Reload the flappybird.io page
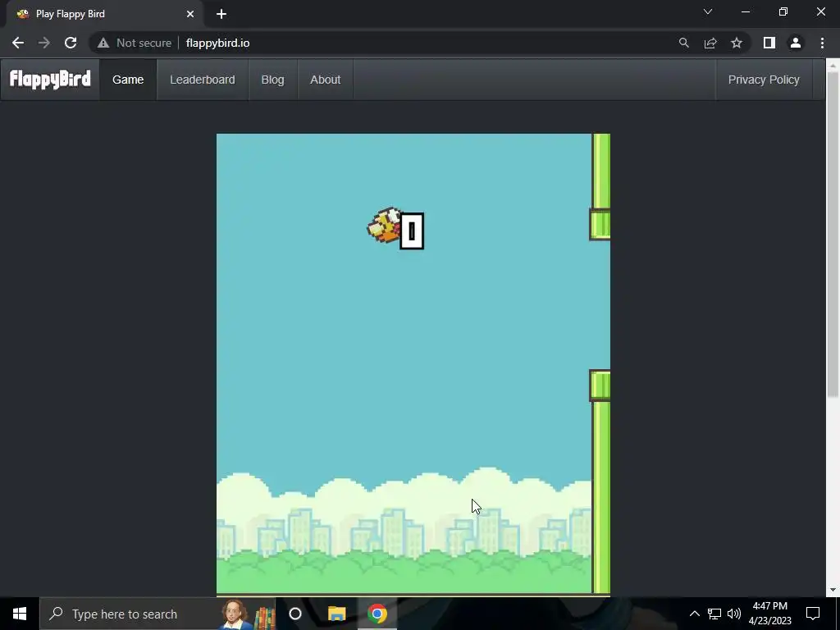Screen dimensions: 840x630 pos(71,43)
